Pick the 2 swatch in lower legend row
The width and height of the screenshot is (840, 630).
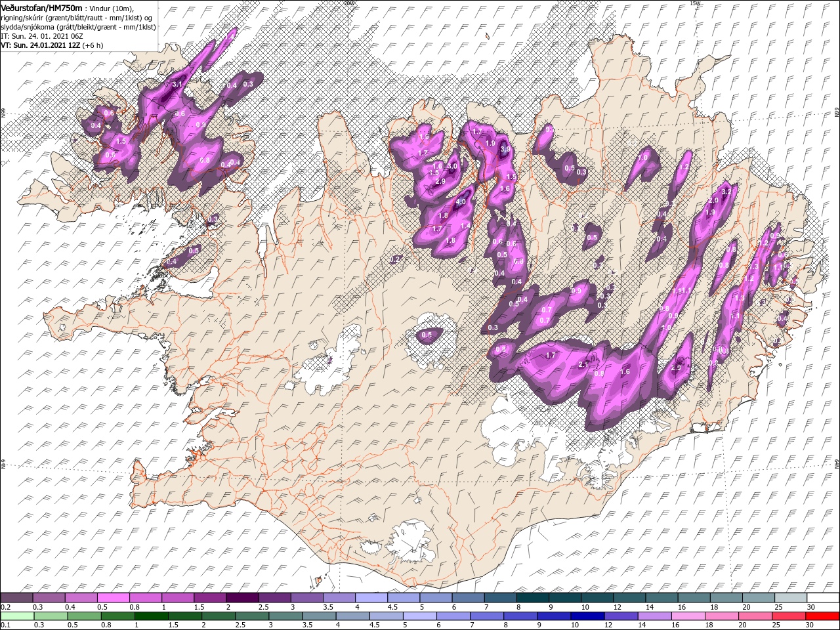[x=219, y=616]
